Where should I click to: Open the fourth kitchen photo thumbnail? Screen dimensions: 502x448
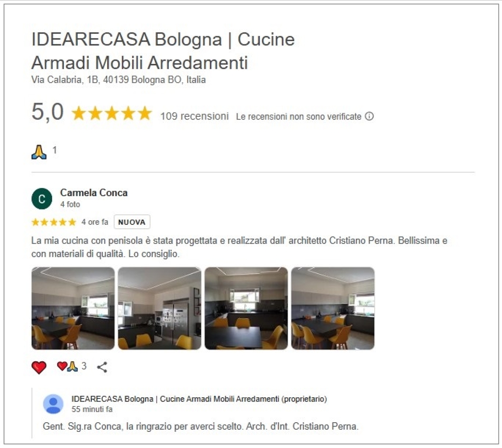(x=333, y=308)
